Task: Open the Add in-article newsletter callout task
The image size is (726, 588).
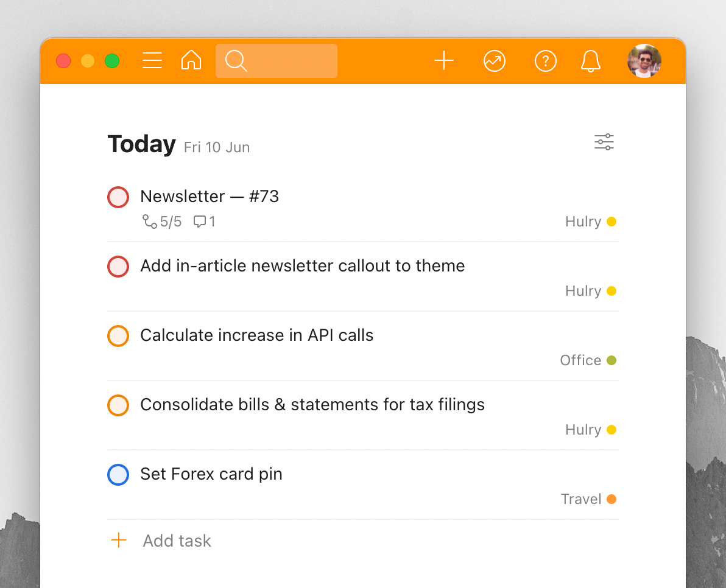Action: coord(302,266)
